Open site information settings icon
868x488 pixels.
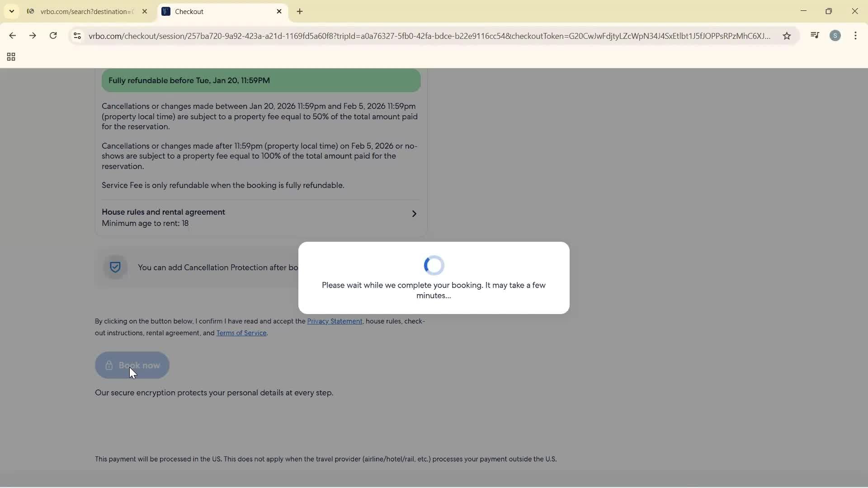77,36
